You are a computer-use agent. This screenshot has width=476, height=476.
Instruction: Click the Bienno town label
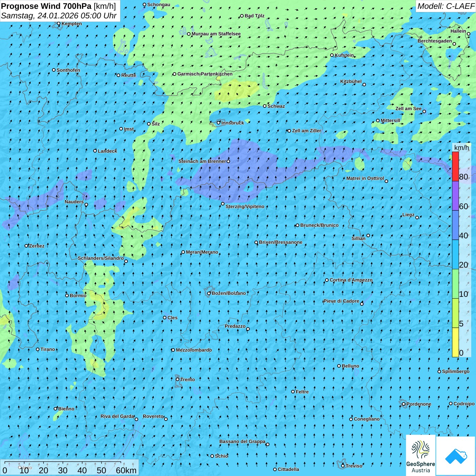coord(66,409)
